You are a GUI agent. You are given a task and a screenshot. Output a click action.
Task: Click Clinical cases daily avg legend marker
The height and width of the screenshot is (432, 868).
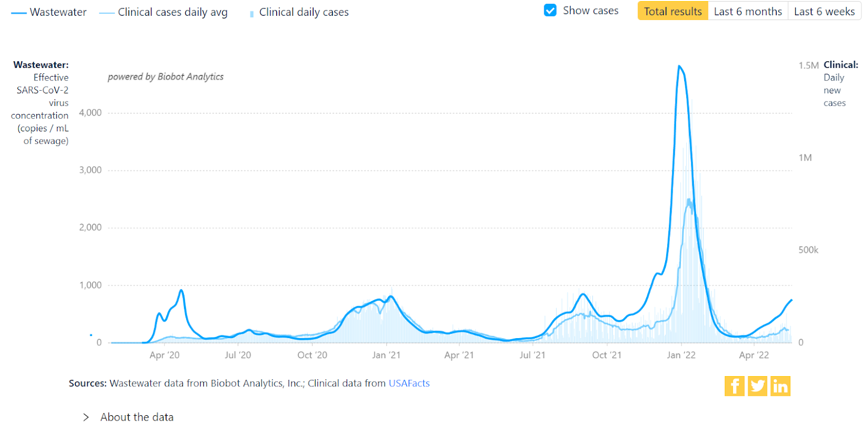pos(106,12)
